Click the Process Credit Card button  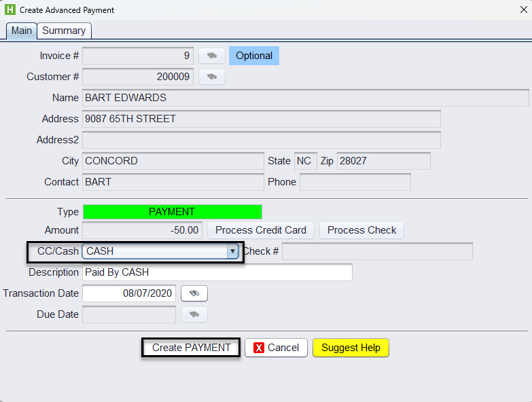click(x=261, y=230)
